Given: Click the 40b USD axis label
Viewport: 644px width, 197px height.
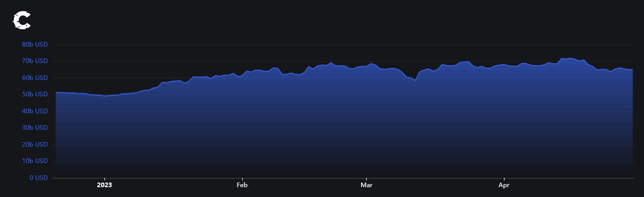Looking at the screenshot, I should tap(35, 111).
